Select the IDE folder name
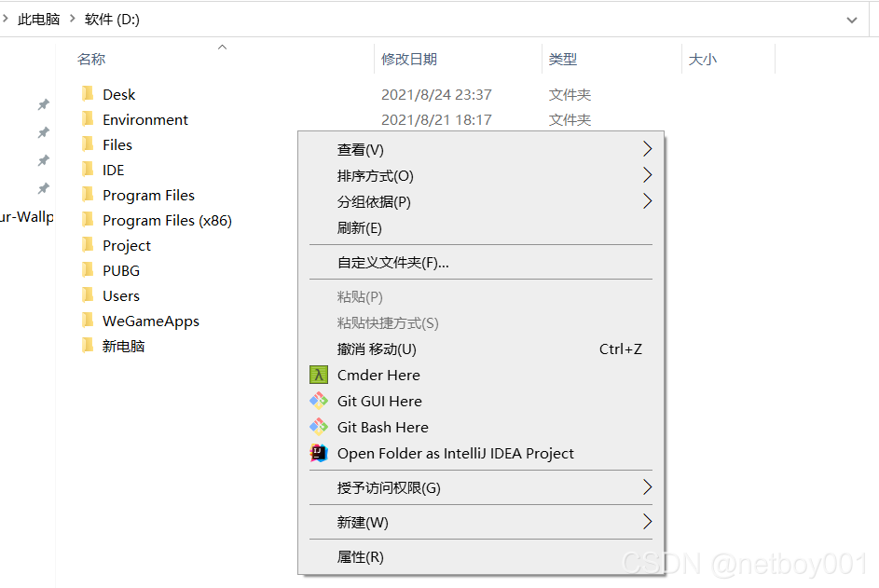The image size is (879, 588). click(113, 171)
